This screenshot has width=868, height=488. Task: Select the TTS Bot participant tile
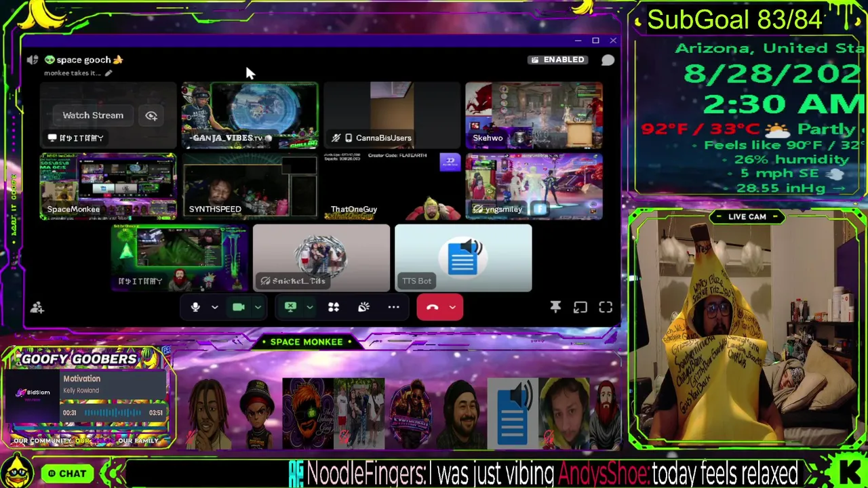[x=463, y=258]
